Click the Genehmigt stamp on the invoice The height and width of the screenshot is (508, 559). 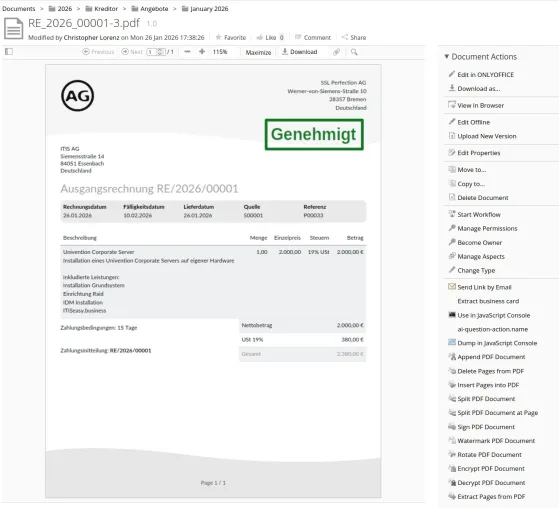[314, 134]
